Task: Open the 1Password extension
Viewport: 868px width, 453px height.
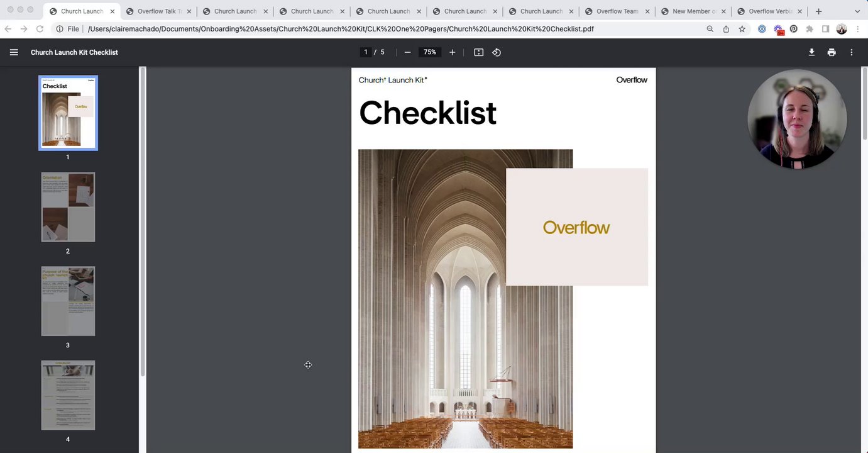Action: [762, 29]
